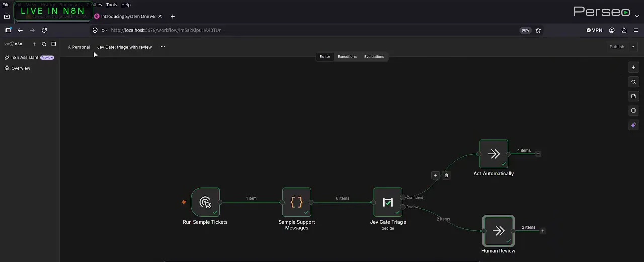Open the Sample Support Messages code node
This screenshot has width=644, height=262.
(297, 202)
